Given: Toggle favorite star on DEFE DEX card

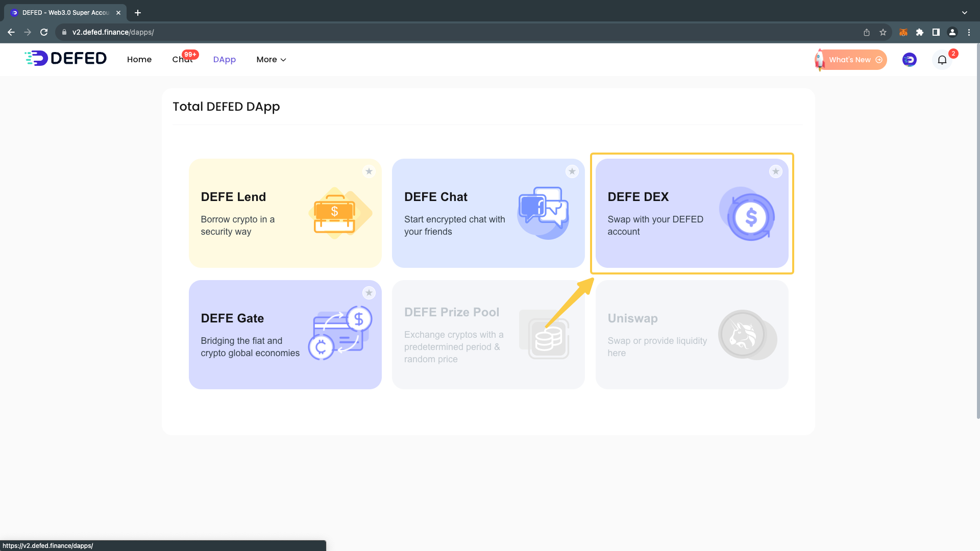Looking at the screenshot, I should coord(775,171).
